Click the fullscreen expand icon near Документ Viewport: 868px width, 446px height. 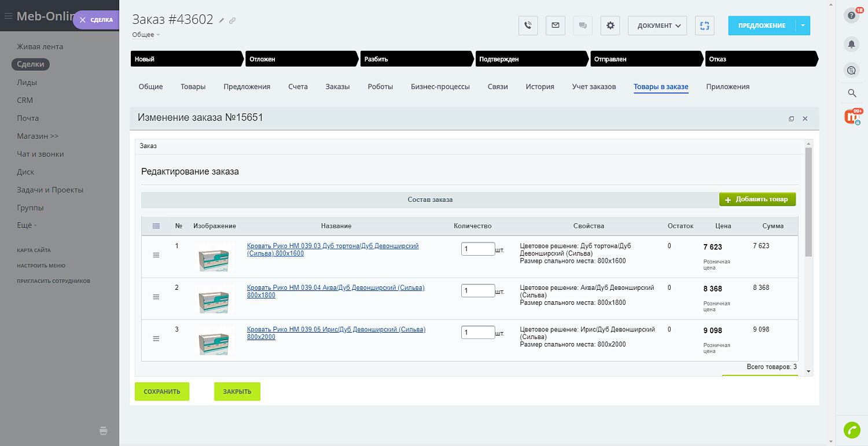coord(704,25)
